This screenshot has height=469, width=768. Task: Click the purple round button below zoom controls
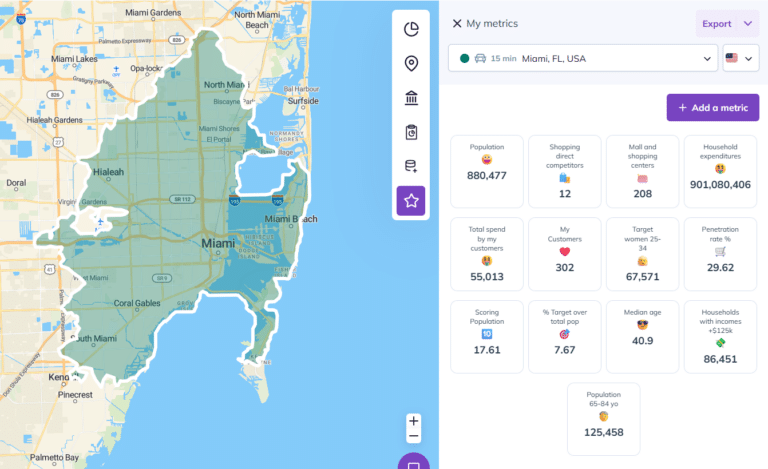tap(413, 461)
